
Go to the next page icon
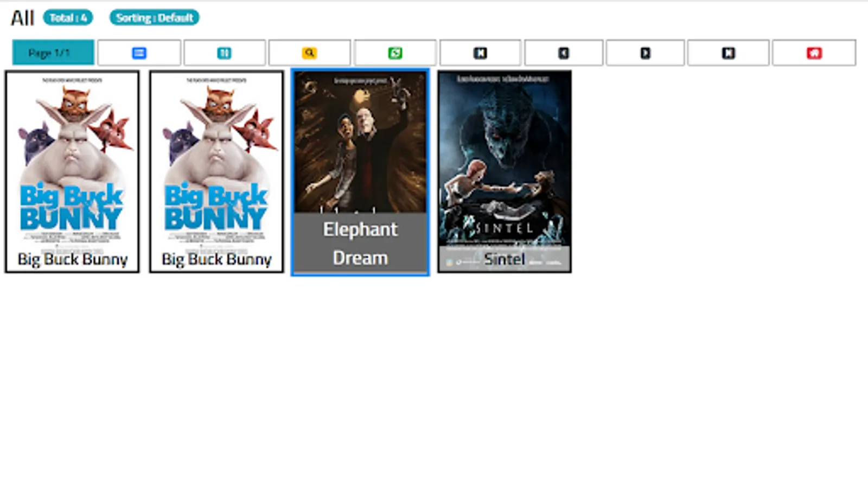(645, 53)
